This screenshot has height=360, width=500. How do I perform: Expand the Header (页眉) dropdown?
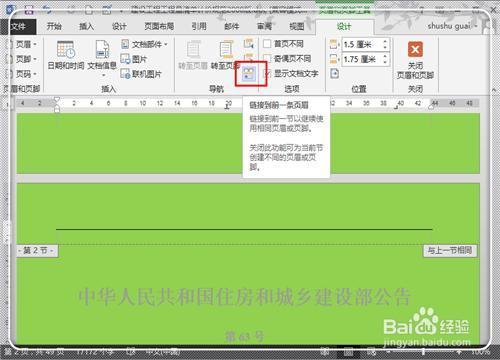22,44
